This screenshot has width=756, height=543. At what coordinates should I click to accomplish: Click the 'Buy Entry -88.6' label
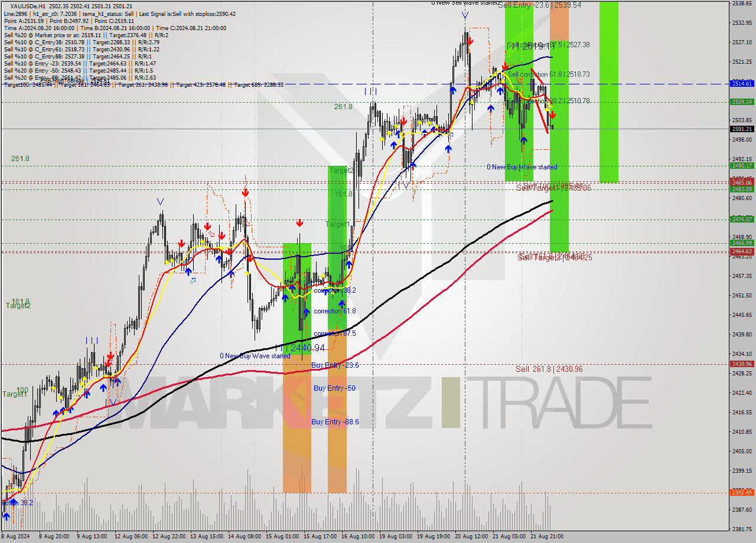click(335, 422)
